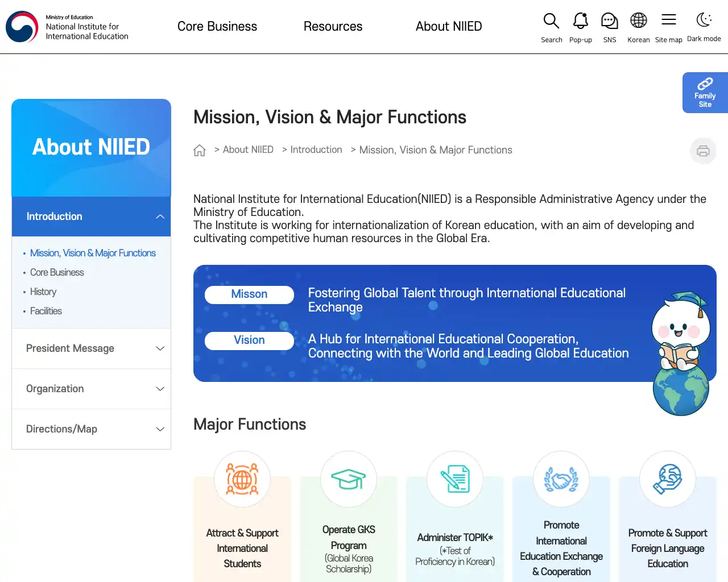
Task: Expand the Organization sidebar section
Action: [91, 389]
